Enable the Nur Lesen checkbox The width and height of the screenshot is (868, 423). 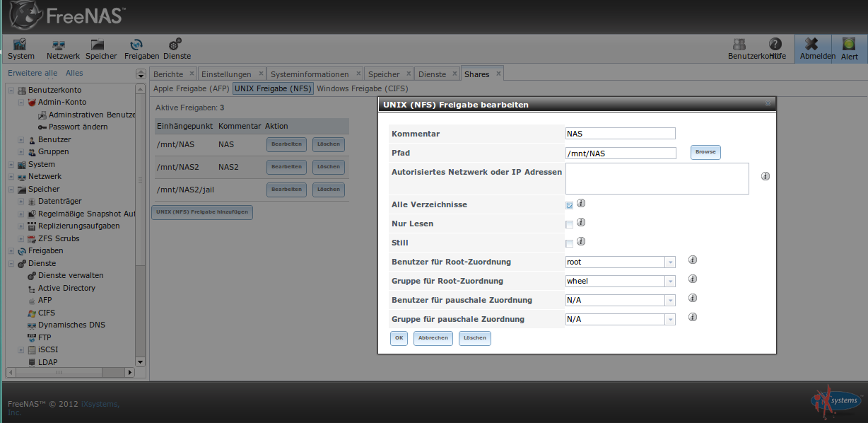coord(569,224)
